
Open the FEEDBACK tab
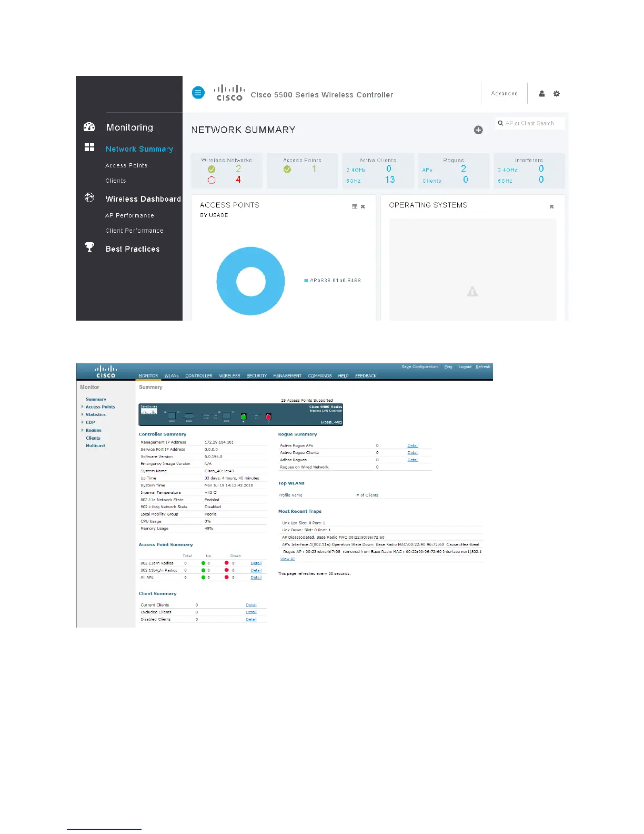366,376
